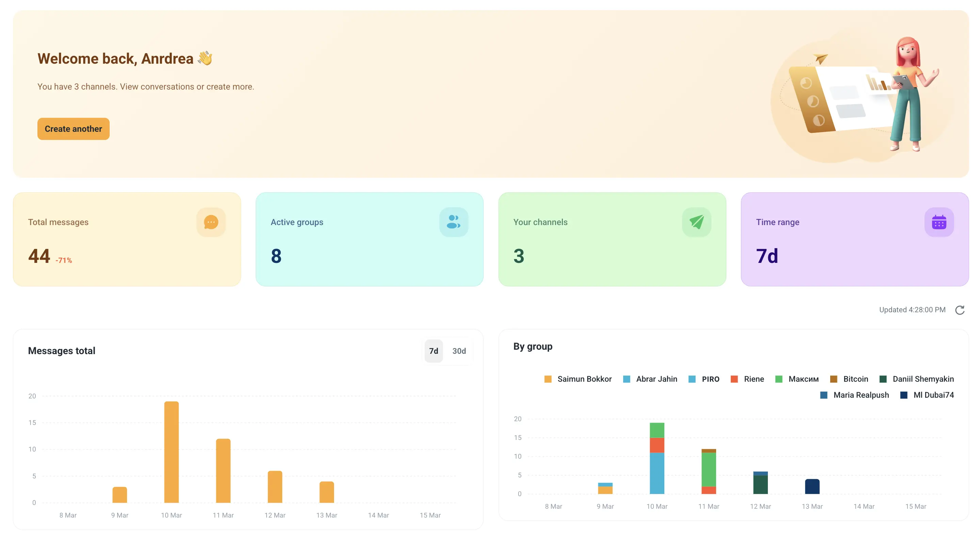980x538 pixels.
Task: Click the Bitcoin legend marker
Action: [833, 379]
